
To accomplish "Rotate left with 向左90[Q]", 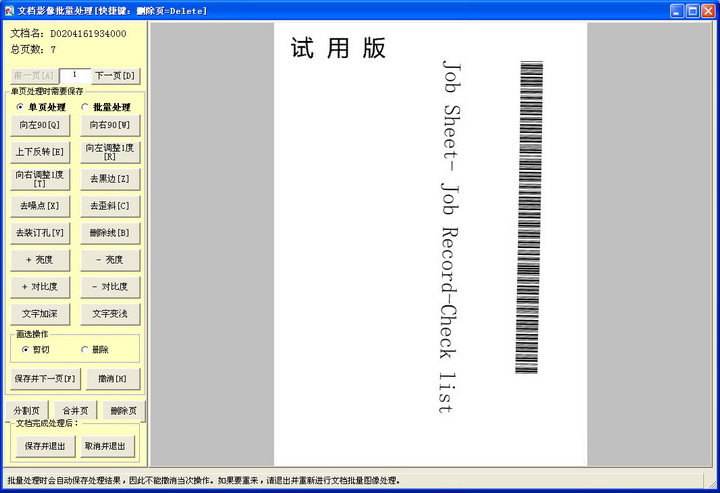I will tap(40, 125).
